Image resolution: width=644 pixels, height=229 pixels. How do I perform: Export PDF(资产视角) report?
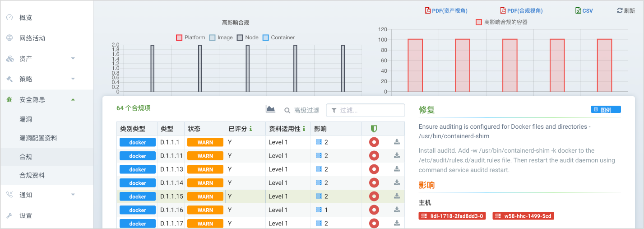[x=447, y=11]
